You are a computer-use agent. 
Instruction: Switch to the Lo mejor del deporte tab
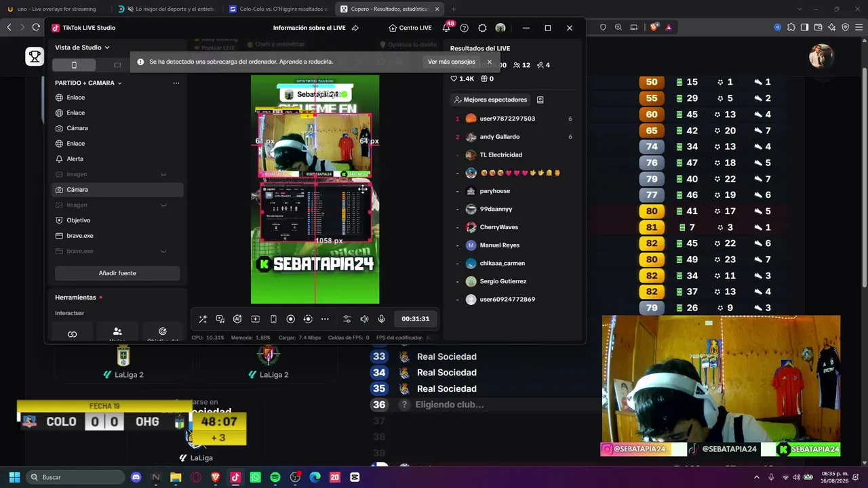(x=167, y=9)
